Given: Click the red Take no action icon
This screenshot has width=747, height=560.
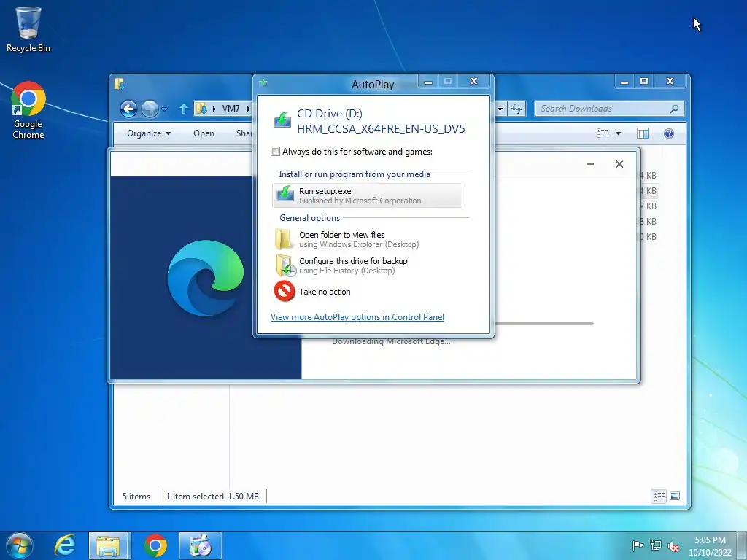Looking at the screenshot, I should (x=285, y=292).
